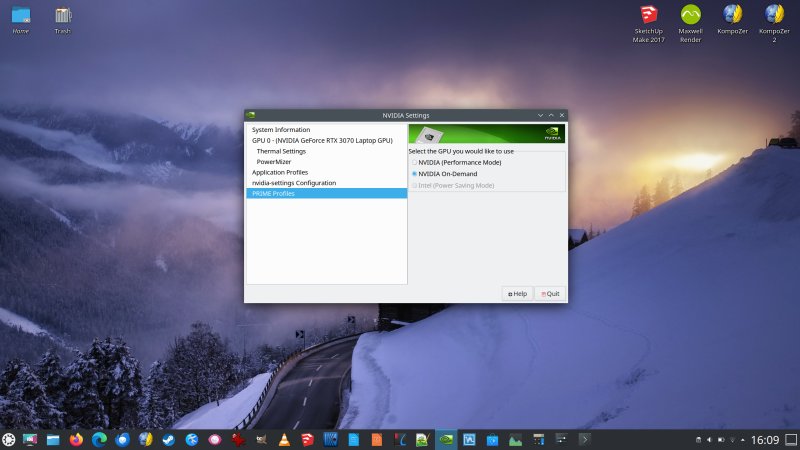Image resolution: width=800 pixels, height=450 pixels.
Task: Click the Quit button
Action: point(550,294)
